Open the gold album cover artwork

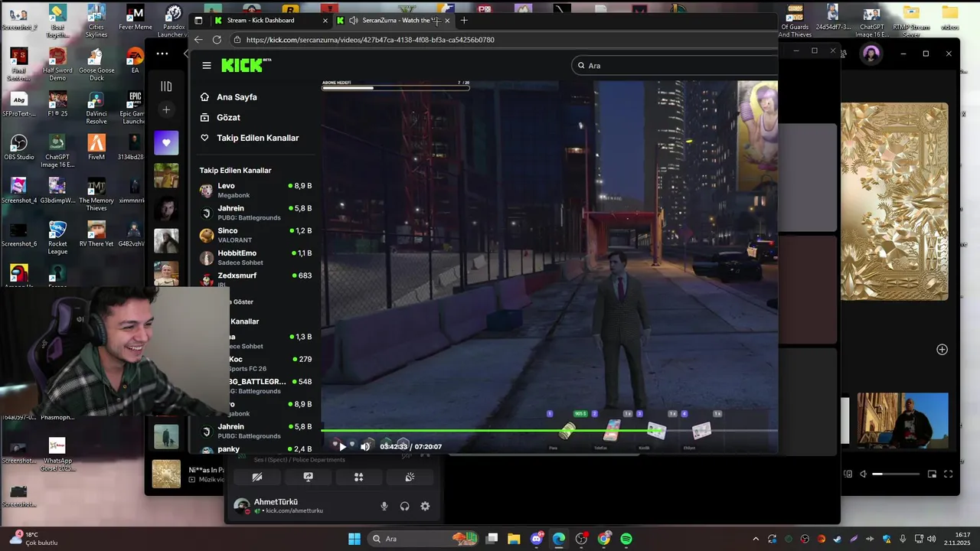coord(894,201)
